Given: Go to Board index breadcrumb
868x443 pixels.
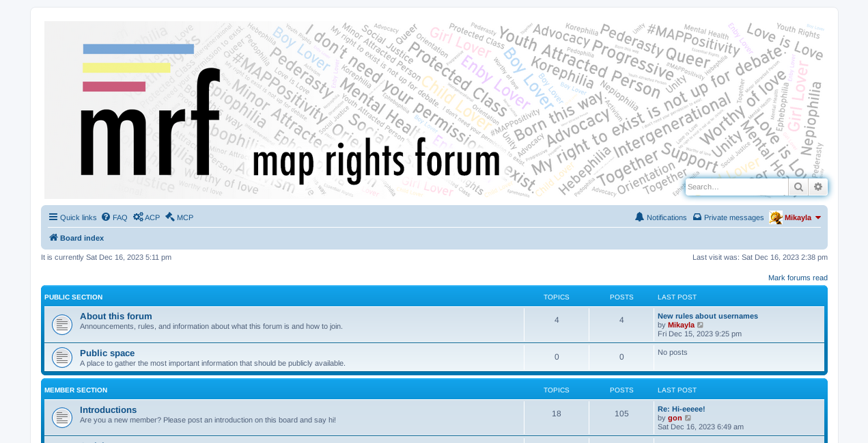Looking at the screenshot, I should [76, 238].
